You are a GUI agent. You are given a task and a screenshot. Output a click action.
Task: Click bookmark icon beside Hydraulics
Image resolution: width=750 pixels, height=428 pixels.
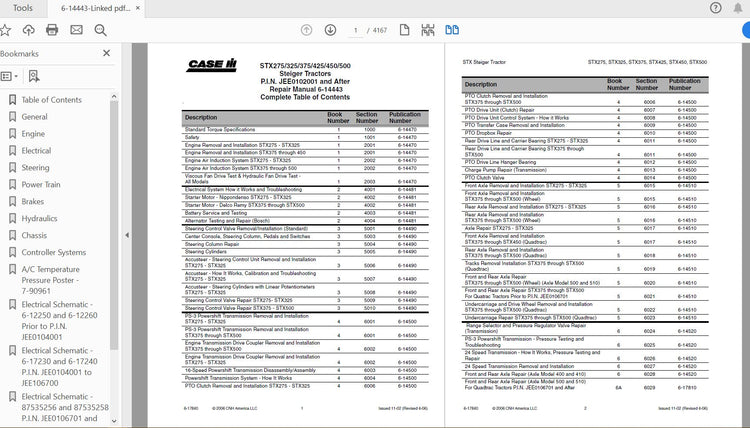point(12,219)
